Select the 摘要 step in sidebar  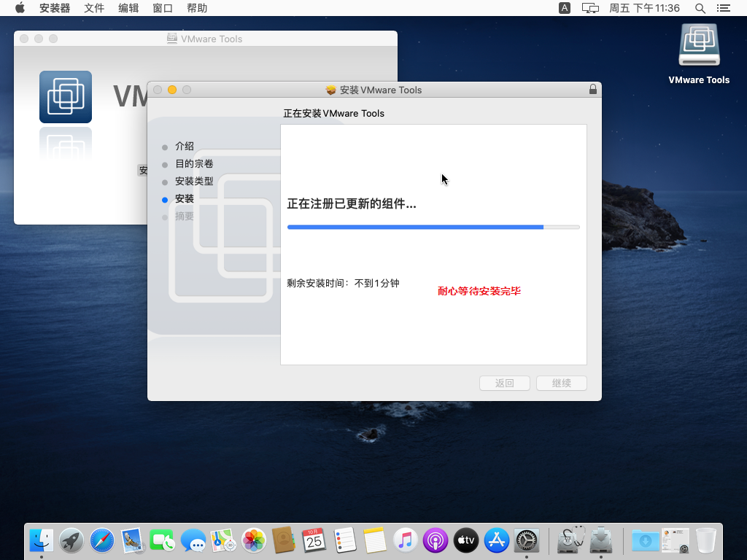184,216
